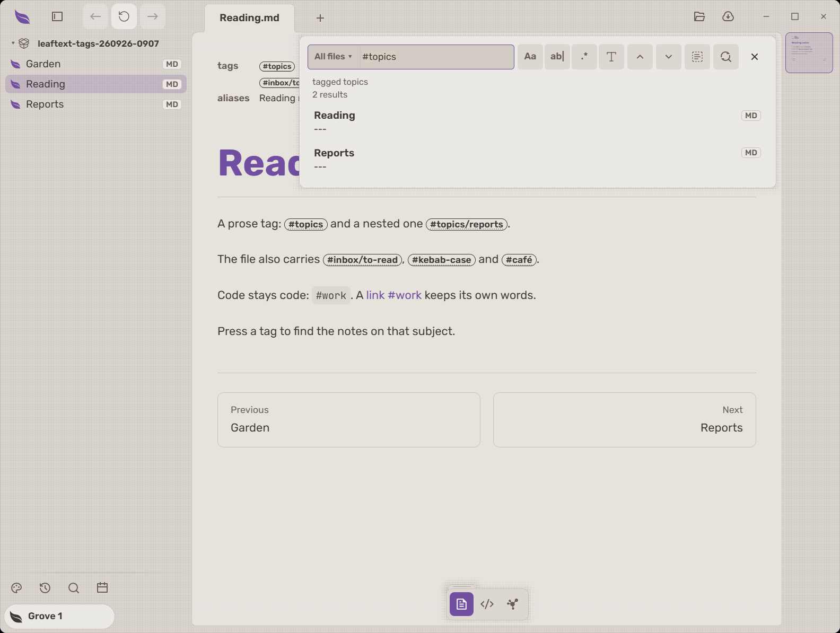Toggle the T text-only search option
The height and width of the screenshot is (633, 840).
click(611, 57)
